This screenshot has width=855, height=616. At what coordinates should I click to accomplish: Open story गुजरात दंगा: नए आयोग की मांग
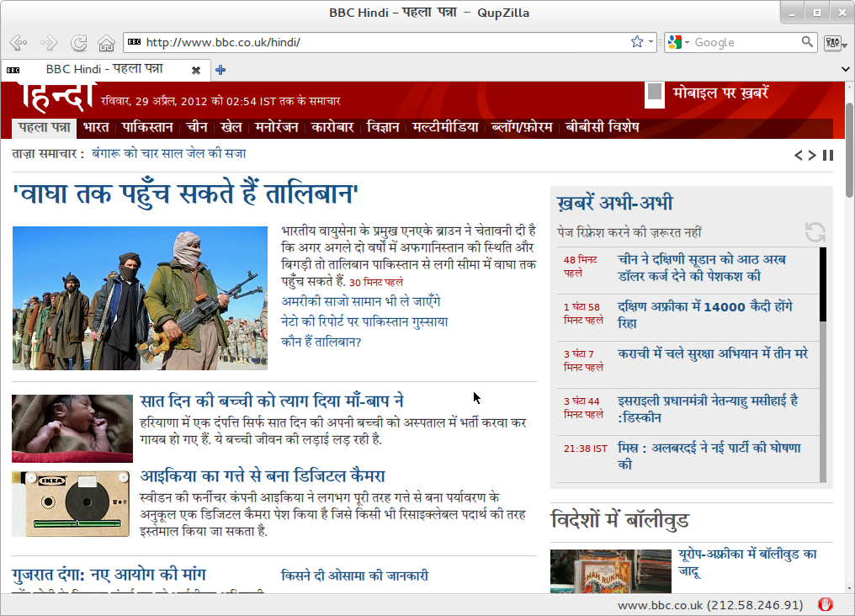(109, 575)
